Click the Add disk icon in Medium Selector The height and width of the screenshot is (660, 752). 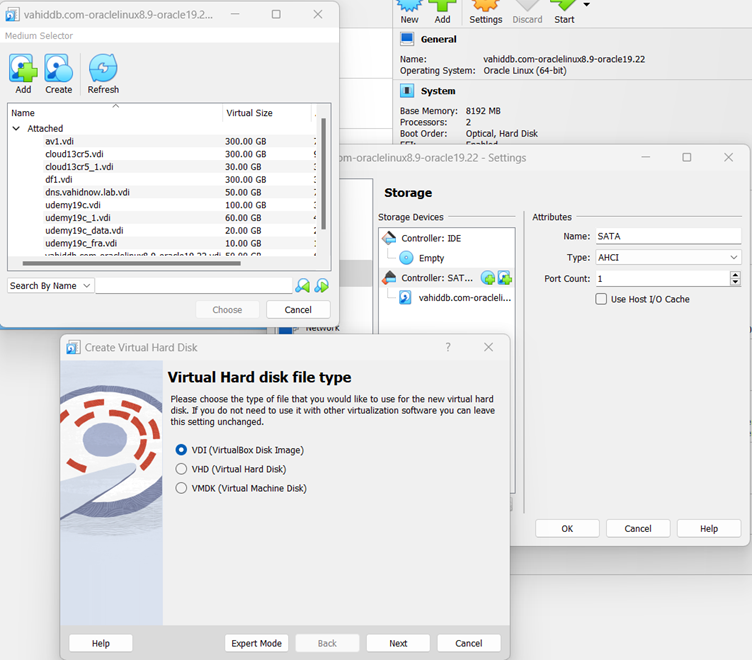23,71
